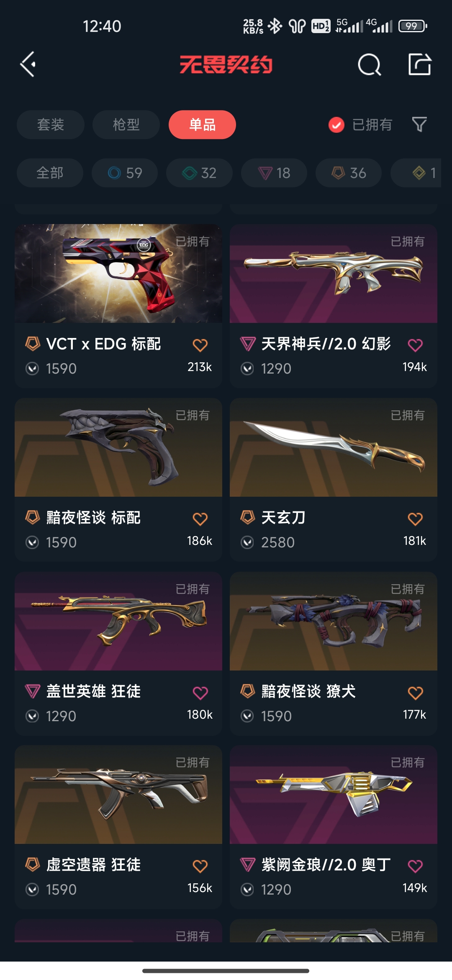This screenshot has width=452, height=980.
Task: Filter by blue tier showing 59
Action: [x=125, y=173]
